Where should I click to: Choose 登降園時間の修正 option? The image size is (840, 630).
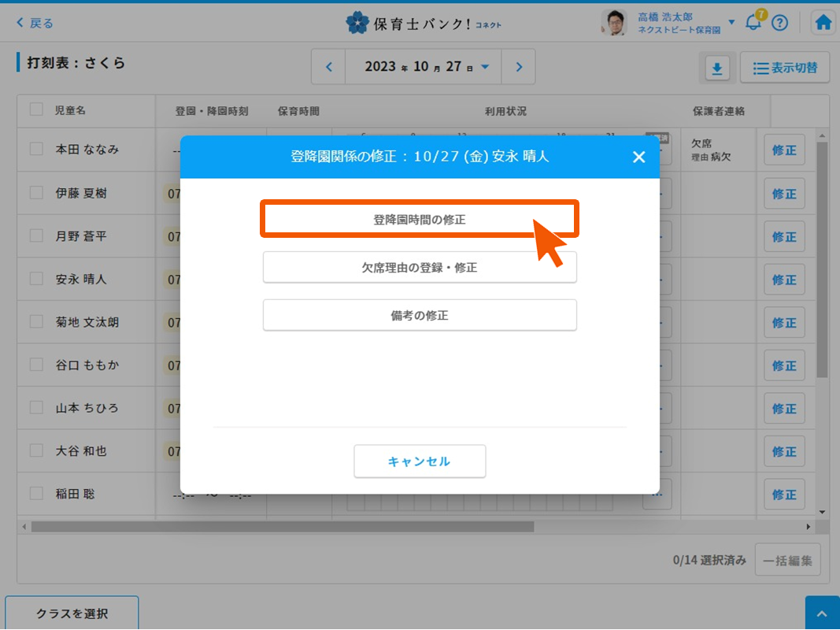point(420,220)
